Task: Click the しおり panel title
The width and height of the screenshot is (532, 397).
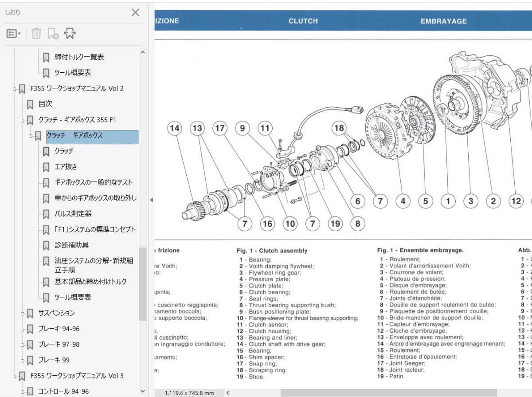Action: [12, 12]
